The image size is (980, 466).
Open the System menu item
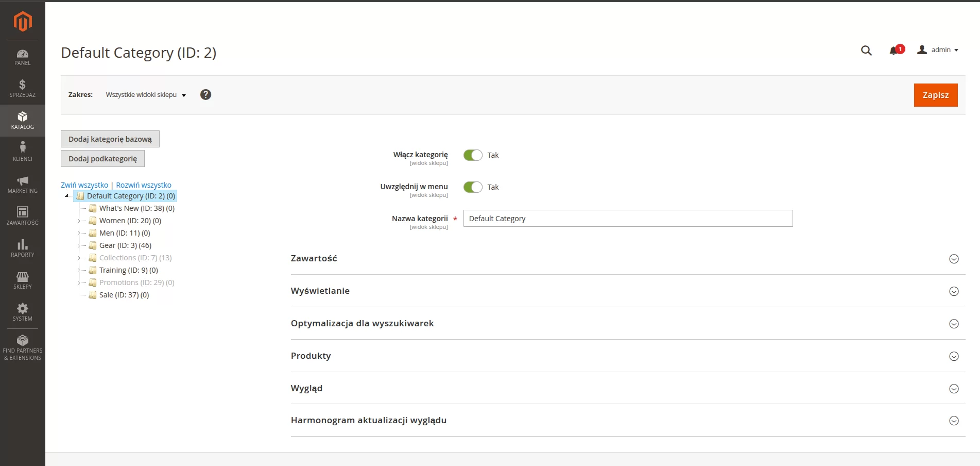[x=23, y=312]
